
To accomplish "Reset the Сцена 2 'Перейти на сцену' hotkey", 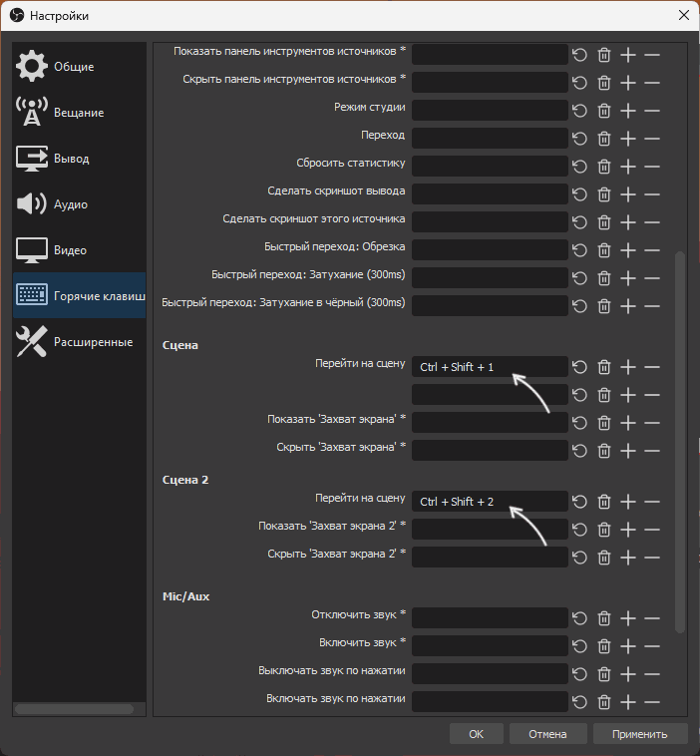I will click(x=579, y=502).
